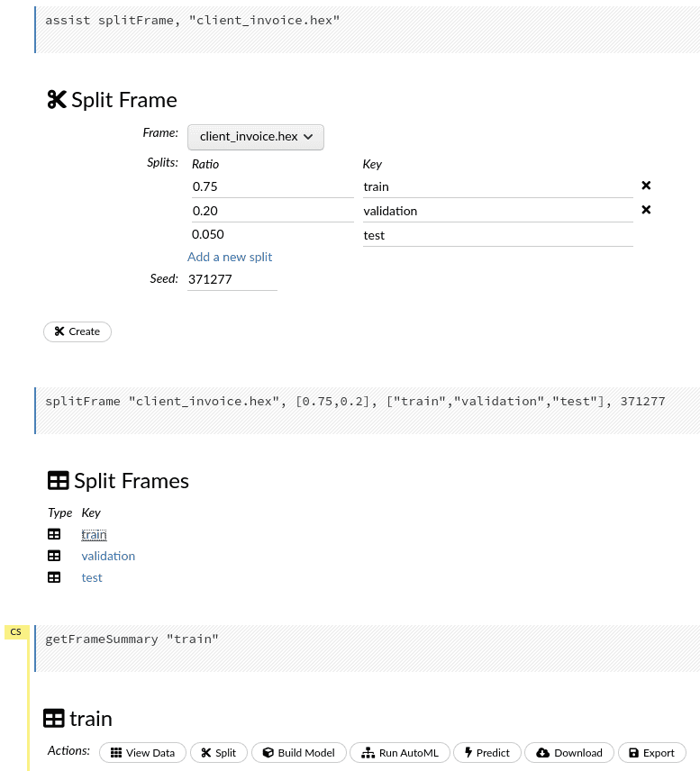Click View Data for train frame
The height and width of the screenshot is (771, 700).
click(x=142, y=753)
